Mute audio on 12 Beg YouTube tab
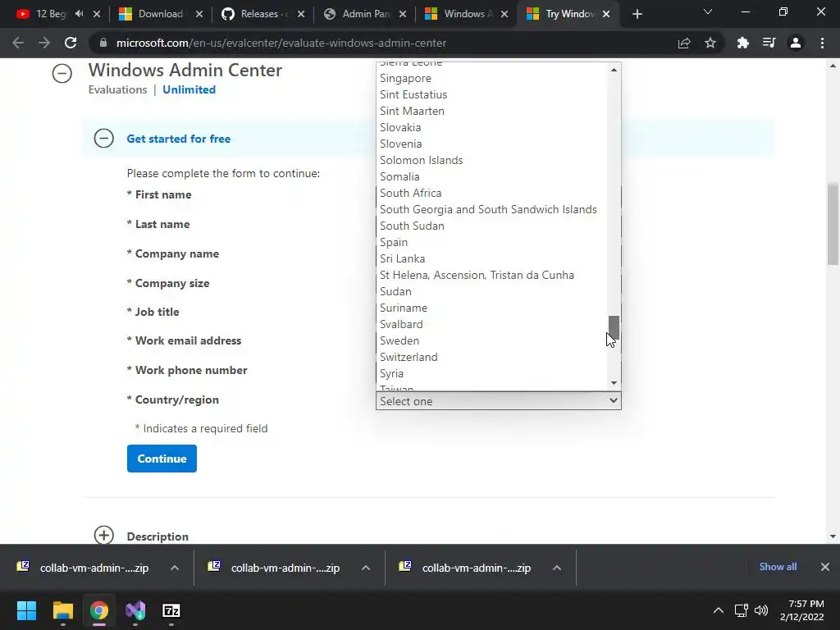 tap(80, 14)
